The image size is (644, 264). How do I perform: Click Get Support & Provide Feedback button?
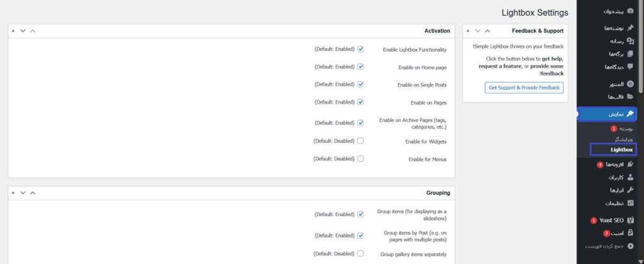tap(524, 87)
